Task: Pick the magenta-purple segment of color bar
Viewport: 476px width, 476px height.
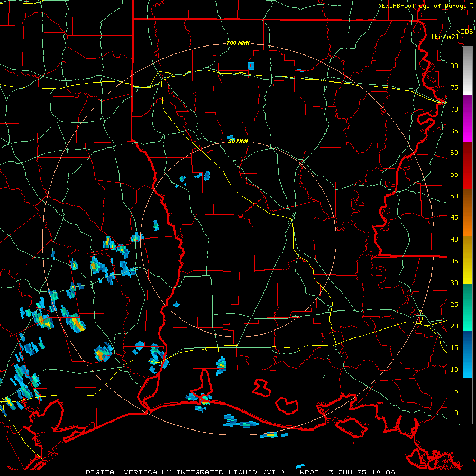Action: [x=467, y=119]
